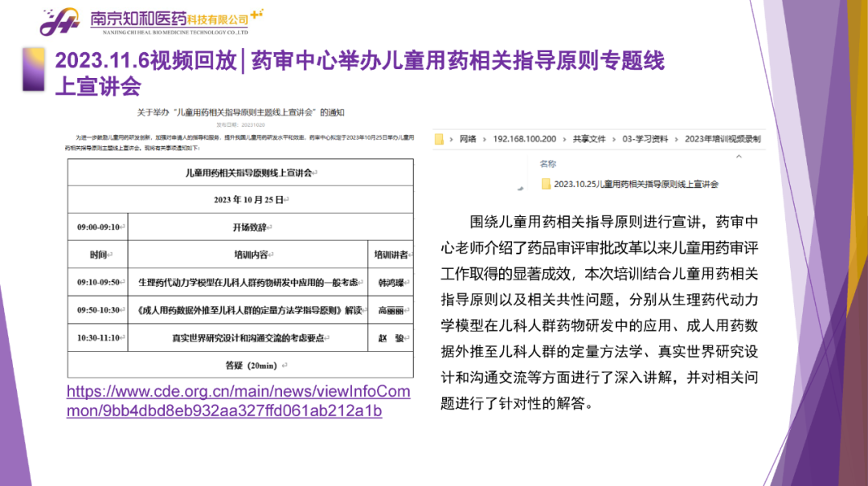868x486 pixels.
Task: Click the Nanjing Chi Heal company logo
Action: pos(60,22)
